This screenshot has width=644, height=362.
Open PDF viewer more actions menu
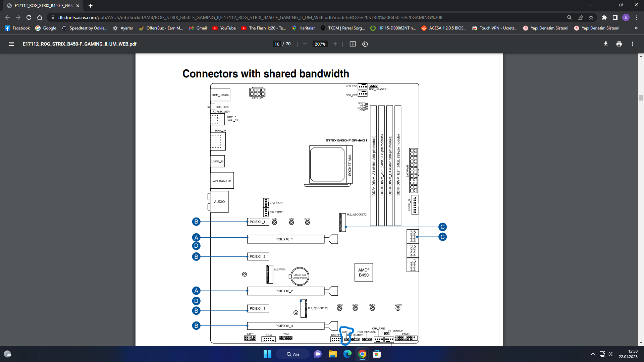[632, 44]
